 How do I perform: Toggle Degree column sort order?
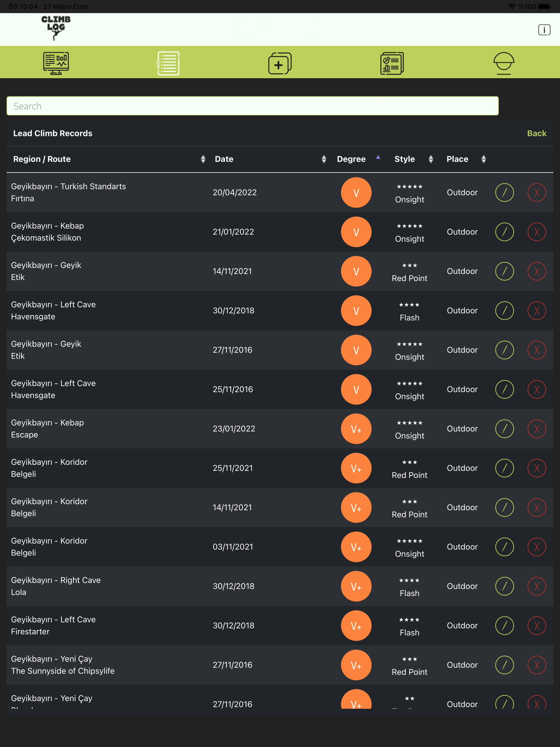point(378,158)
